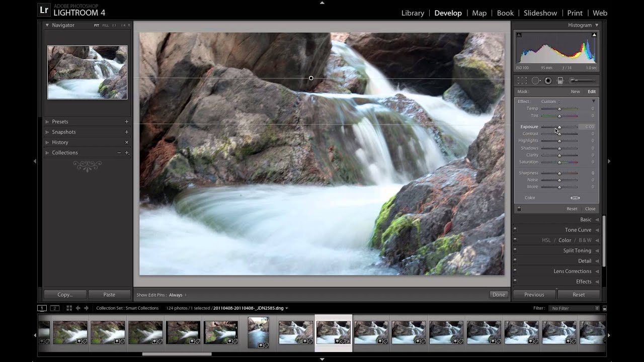Select the Spot Removal tool
Screen dimensions: 644x362
(536, 80)
